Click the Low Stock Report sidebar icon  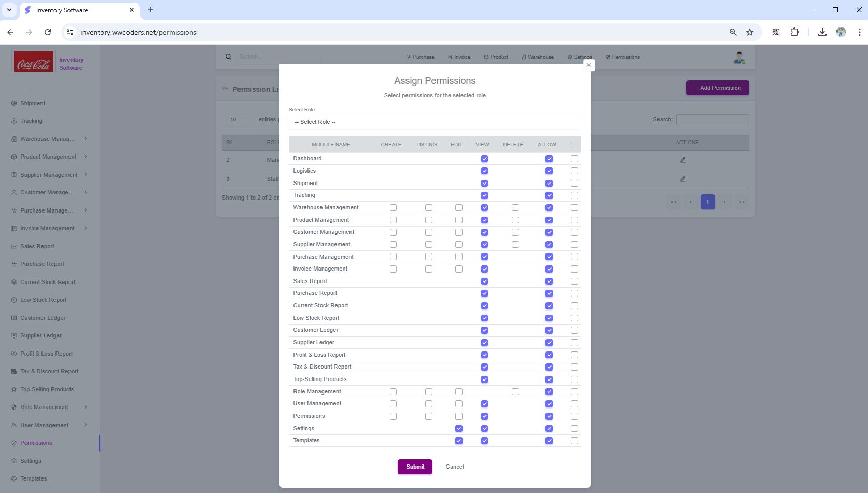14,300
